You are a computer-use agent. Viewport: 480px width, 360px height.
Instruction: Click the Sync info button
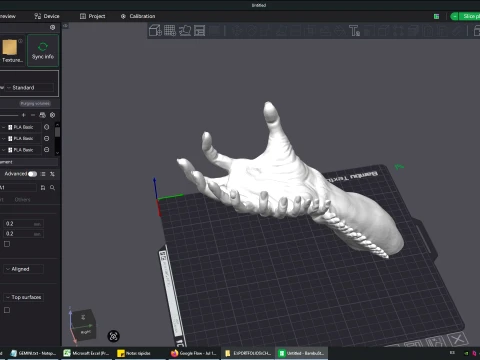pyautogui.click(x=43, y=51)
